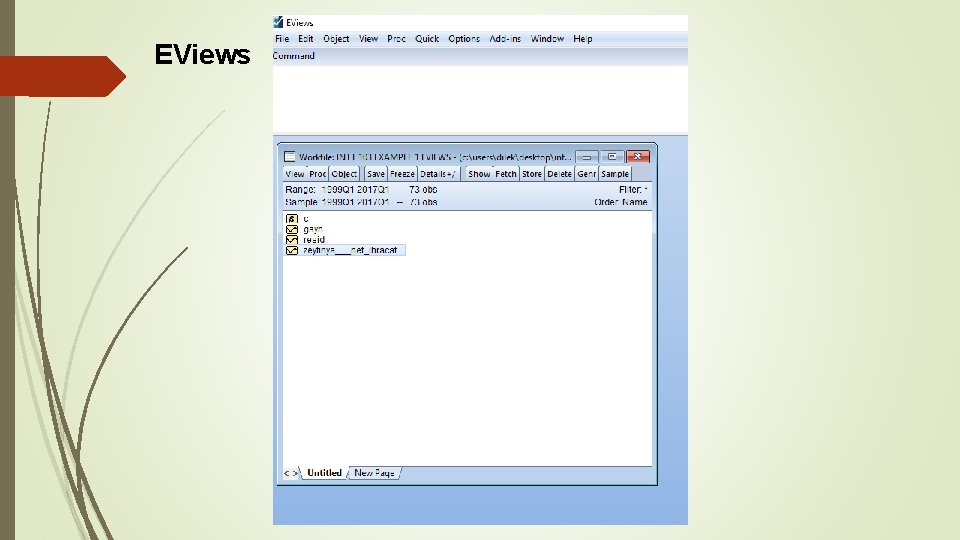
Task: Click the gsyh series icon
Action: (x=292, y=229)
